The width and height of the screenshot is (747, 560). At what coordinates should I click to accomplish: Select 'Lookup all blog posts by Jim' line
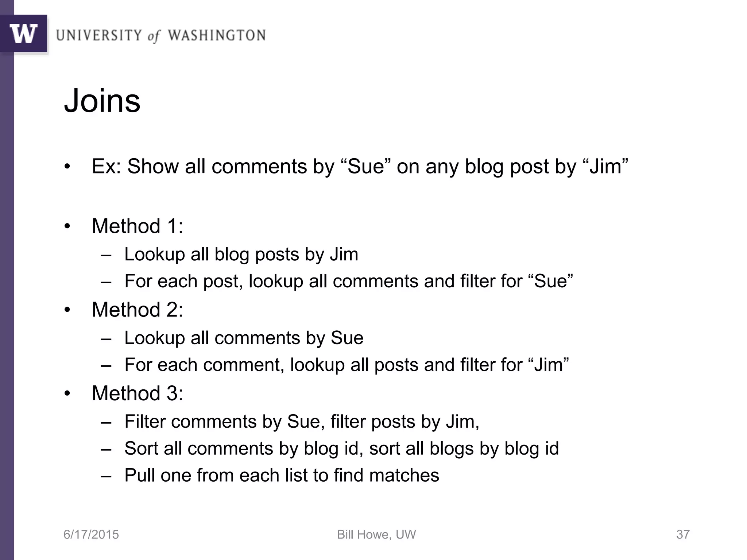coord(241,254)
